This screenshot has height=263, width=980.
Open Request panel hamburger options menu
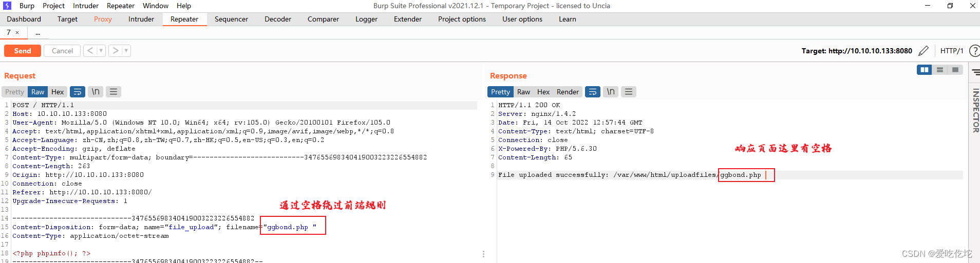(x=114, y=92)
